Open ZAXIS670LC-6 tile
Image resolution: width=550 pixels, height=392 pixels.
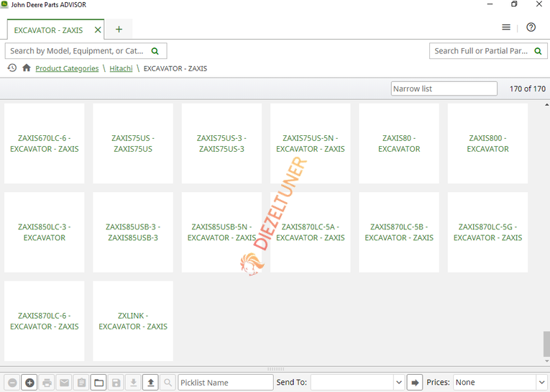click(44, 144)
